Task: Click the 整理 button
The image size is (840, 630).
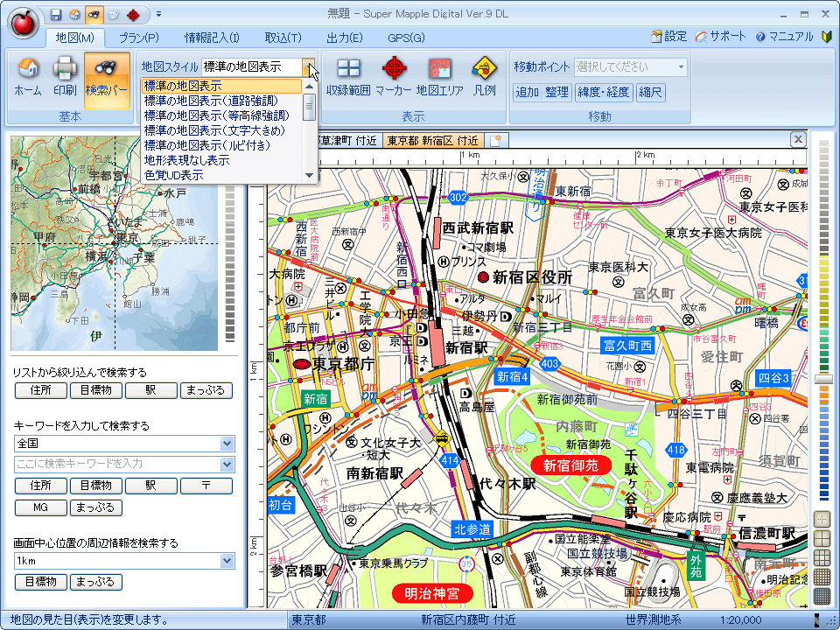Action: click(556, 92)
